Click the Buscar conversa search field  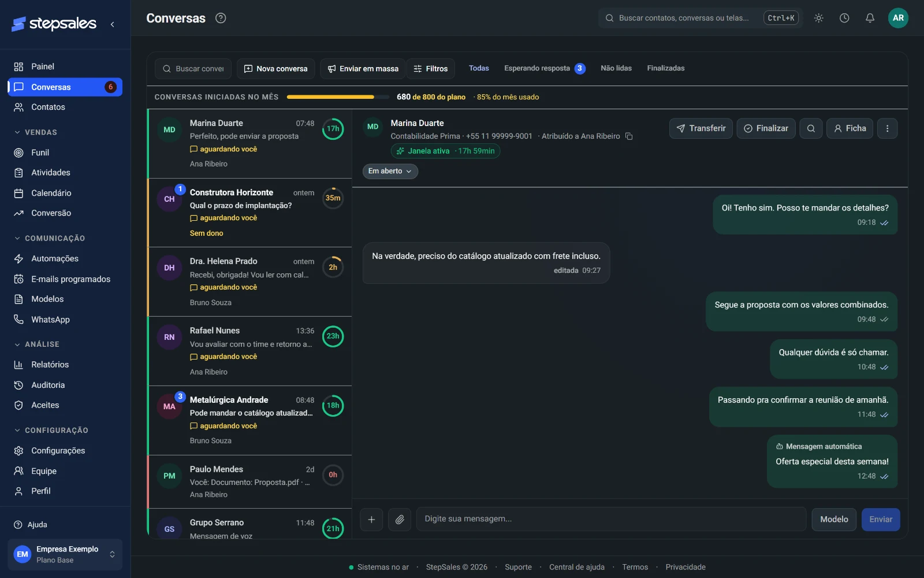coord(193,69)
